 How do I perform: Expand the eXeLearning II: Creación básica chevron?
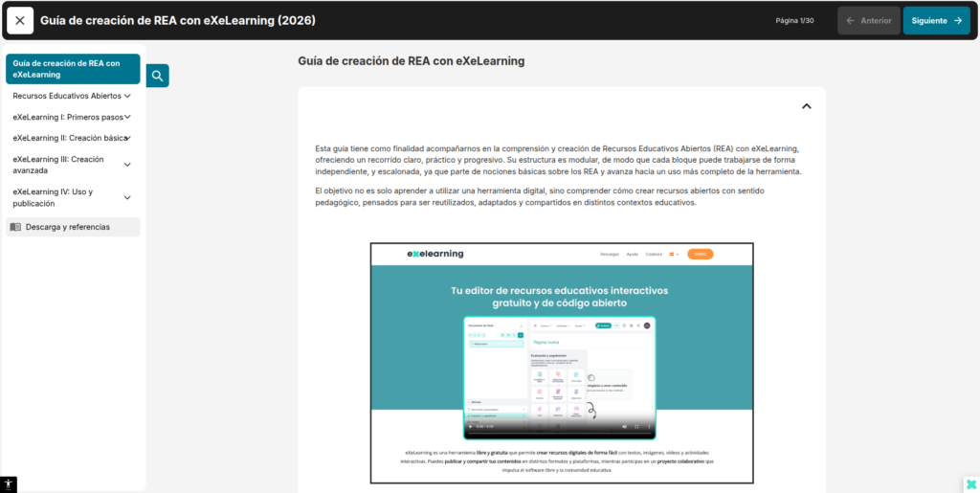click(x=127, y=138)
